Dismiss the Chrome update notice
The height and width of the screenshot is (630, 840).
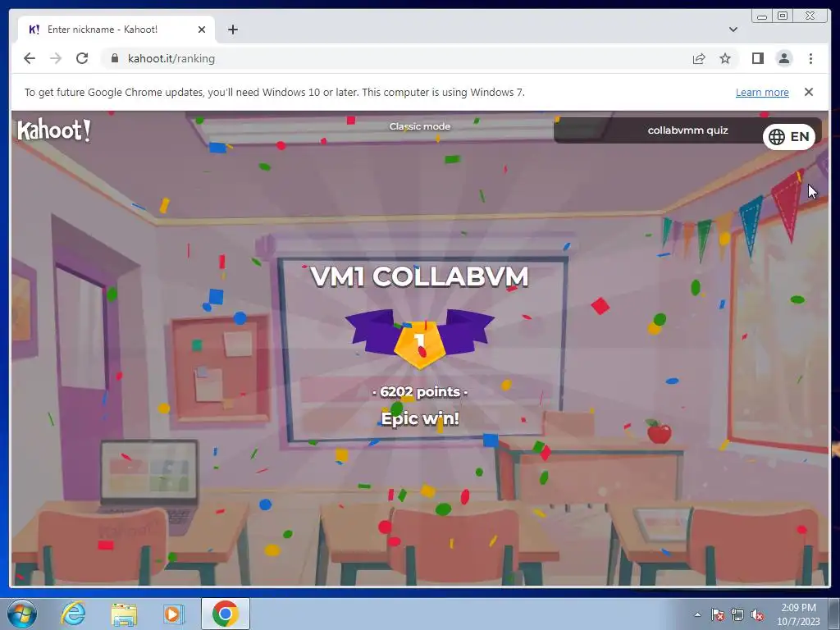pos(809,92)
